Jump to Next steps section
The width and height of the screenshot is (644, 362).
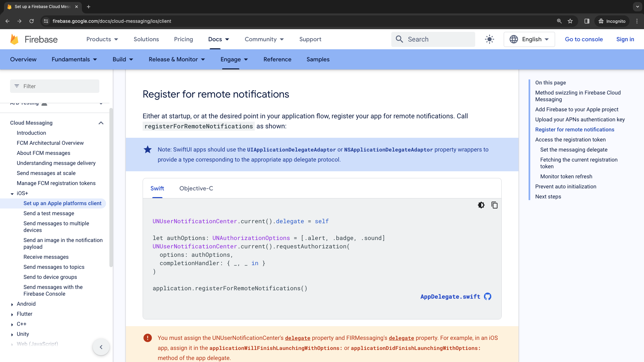click(548, 197)
